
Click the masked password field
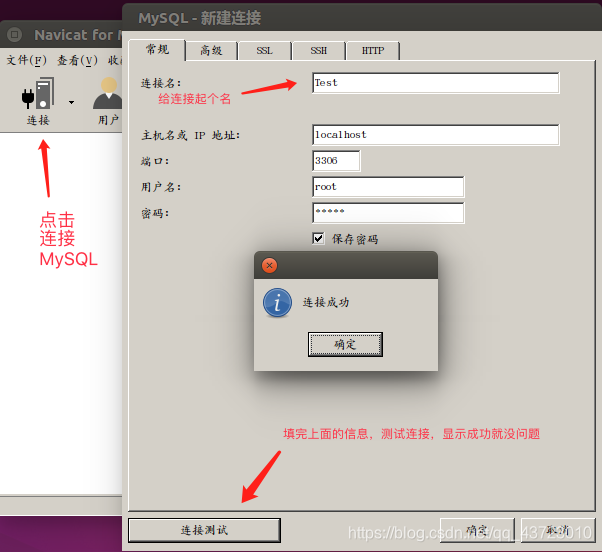point(388,213)
